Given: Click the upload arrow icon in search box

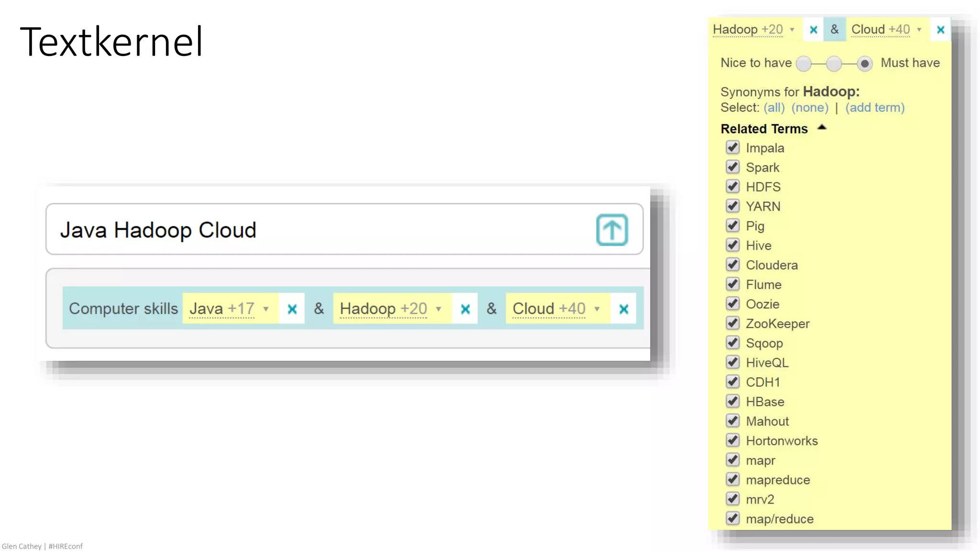Looking at the screenshot, I should tap(612, 230).
